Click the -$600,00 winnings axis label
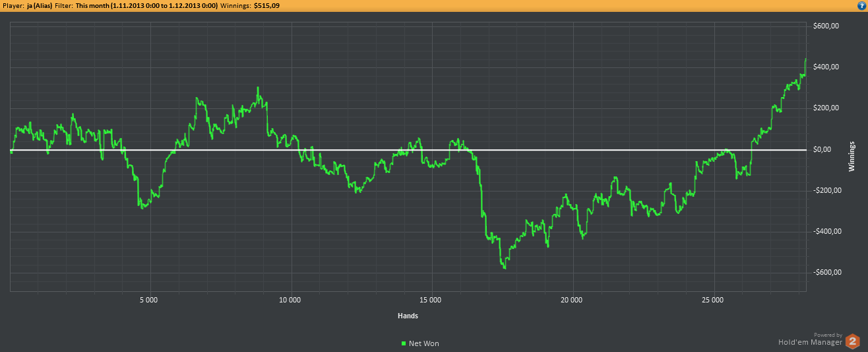Viewport: 868px width, 352px height. click(825, 273)
